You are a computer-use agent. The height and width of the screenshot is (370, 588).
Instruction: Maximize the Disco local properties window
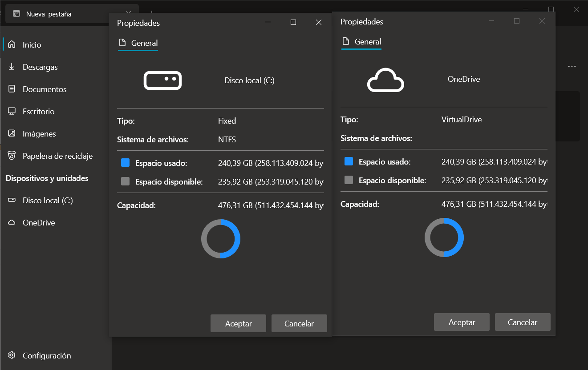pyautogui.click(x=293, y=22)
